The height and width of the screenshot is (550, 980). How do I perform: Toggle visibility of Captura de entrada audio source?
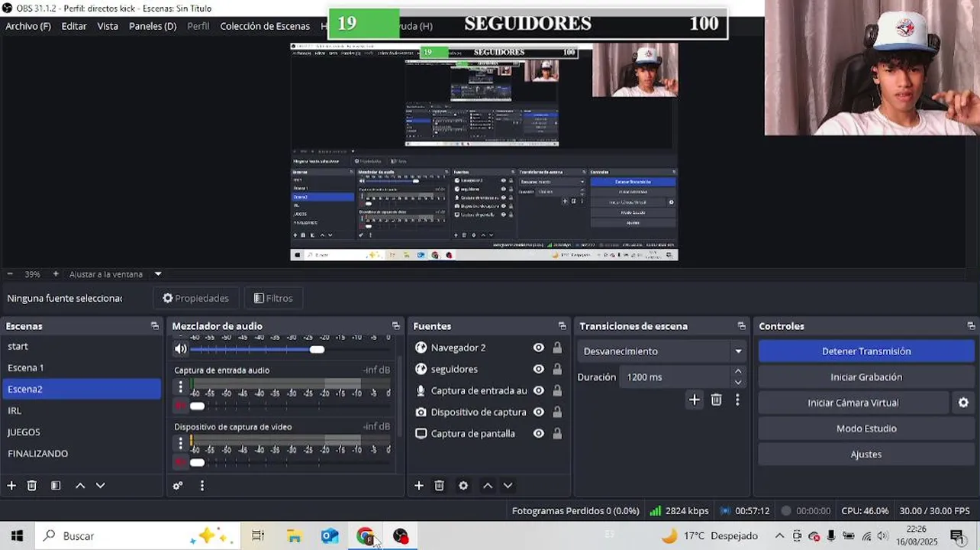point(539,390)
